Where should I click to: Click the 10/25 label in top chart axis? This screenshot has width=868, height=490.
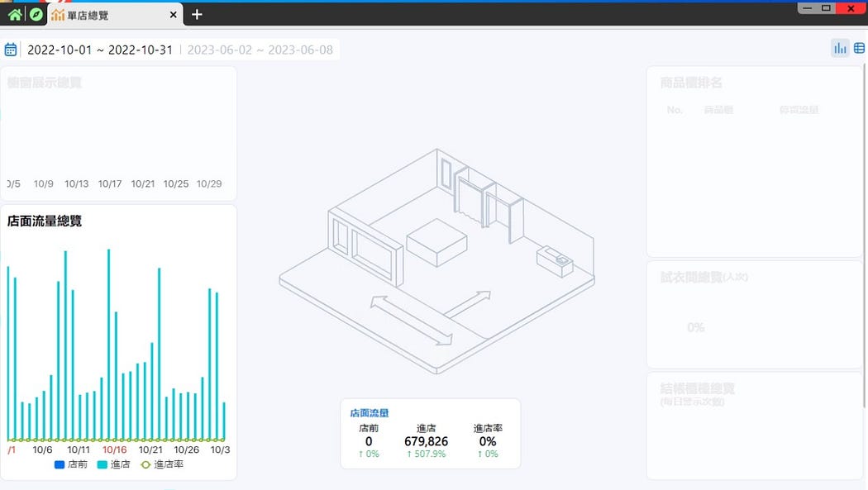click(x=175, y=183)
